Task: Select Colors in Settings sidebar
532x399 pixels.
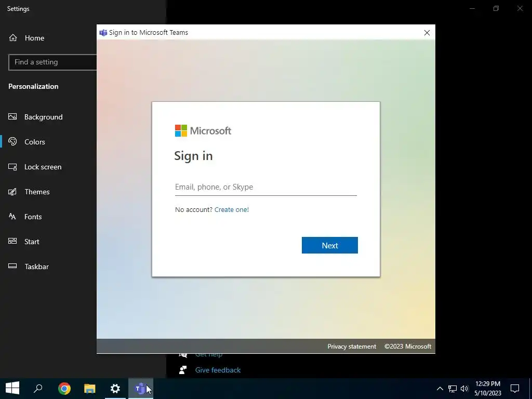Action: tap(35, 142)
